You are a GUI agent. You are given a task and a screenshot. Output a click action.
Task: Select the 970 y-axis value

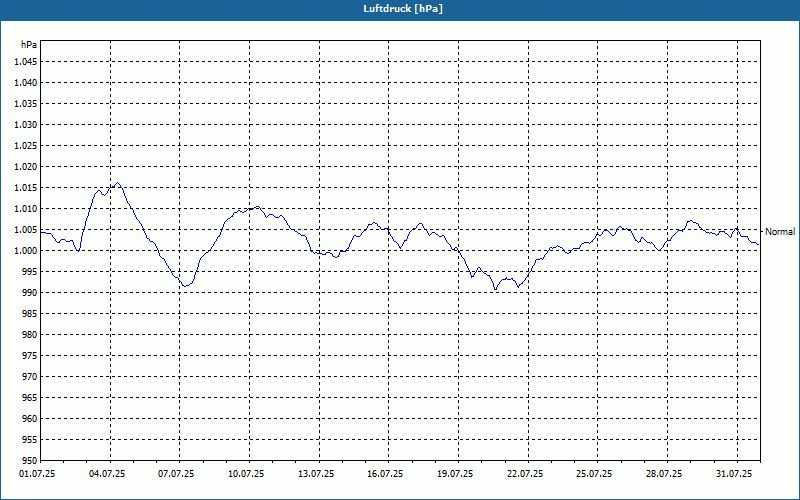(31, 377)
